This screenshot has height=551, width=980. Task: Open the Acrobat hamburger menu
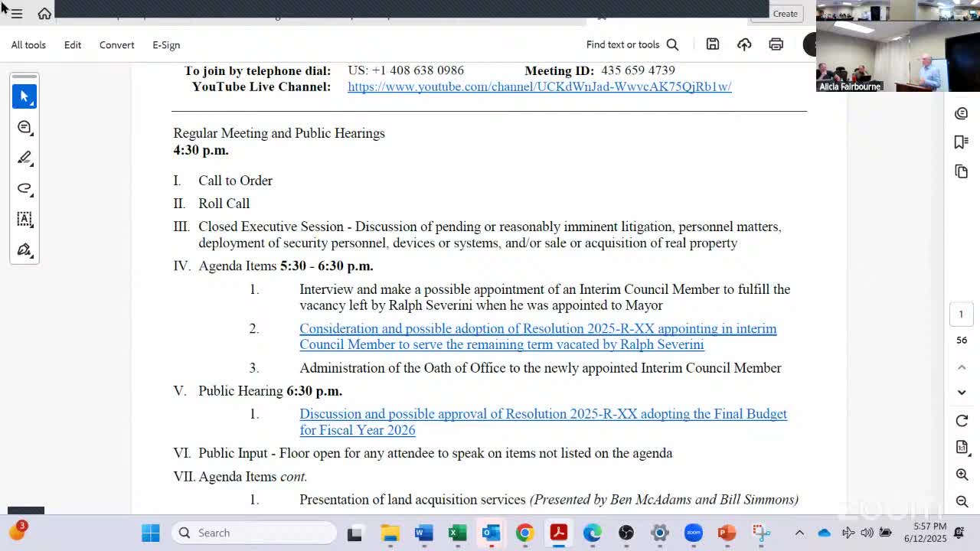tap(16, 14)
